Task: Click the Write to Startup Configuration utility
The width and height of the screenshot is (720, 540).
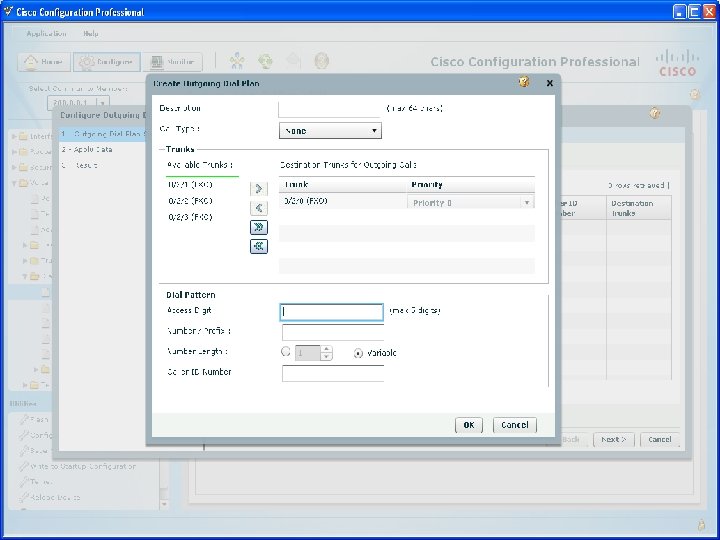Action: tap(77, 466)
